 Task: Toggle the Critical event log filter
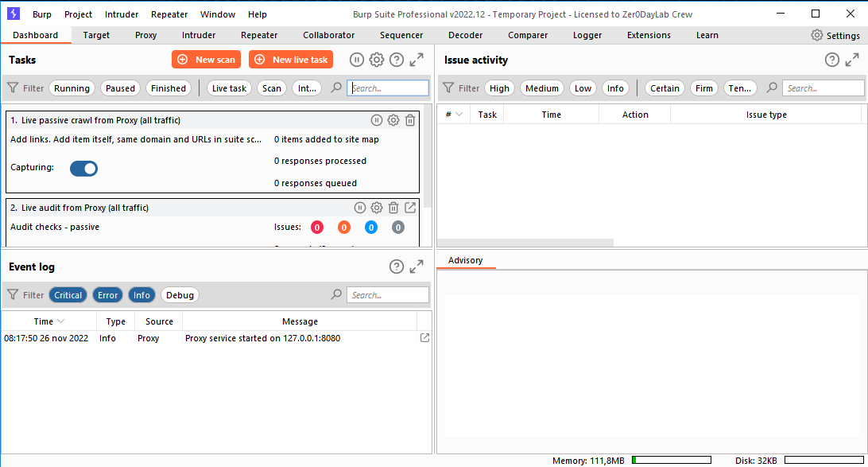pos(68,295)
